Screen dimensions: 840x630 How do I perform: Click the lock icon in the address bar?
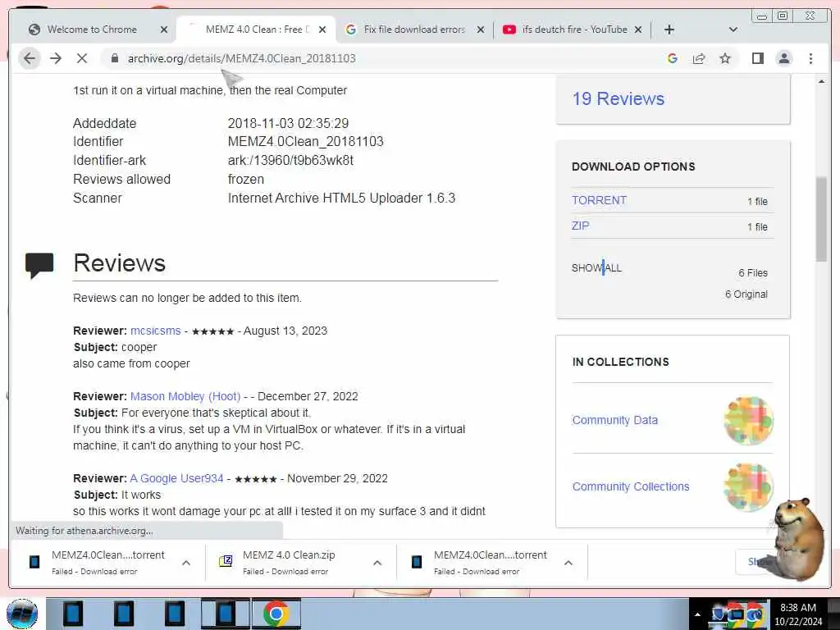point(114,58)
